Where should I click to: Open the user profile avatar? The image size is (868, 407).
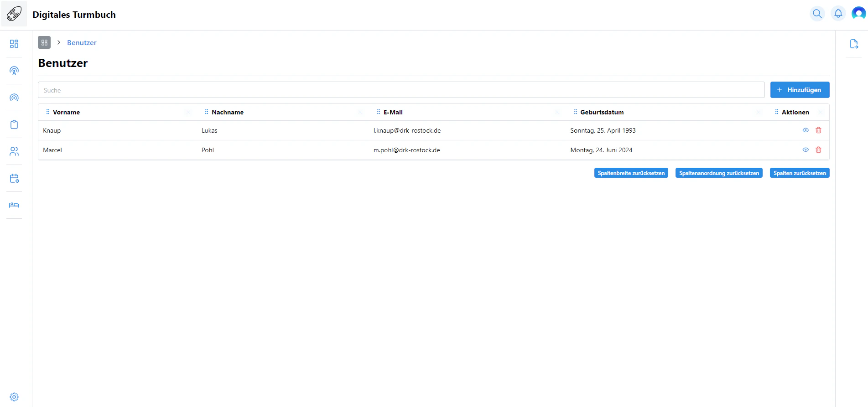tap(859, 14)
